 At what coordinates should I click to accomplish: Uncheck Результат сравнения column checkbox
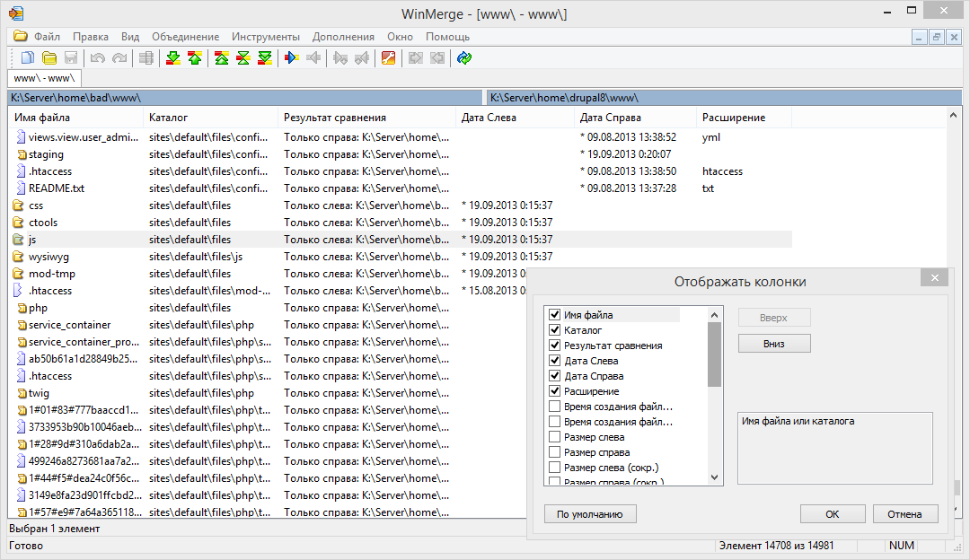[x=555, y=346]
